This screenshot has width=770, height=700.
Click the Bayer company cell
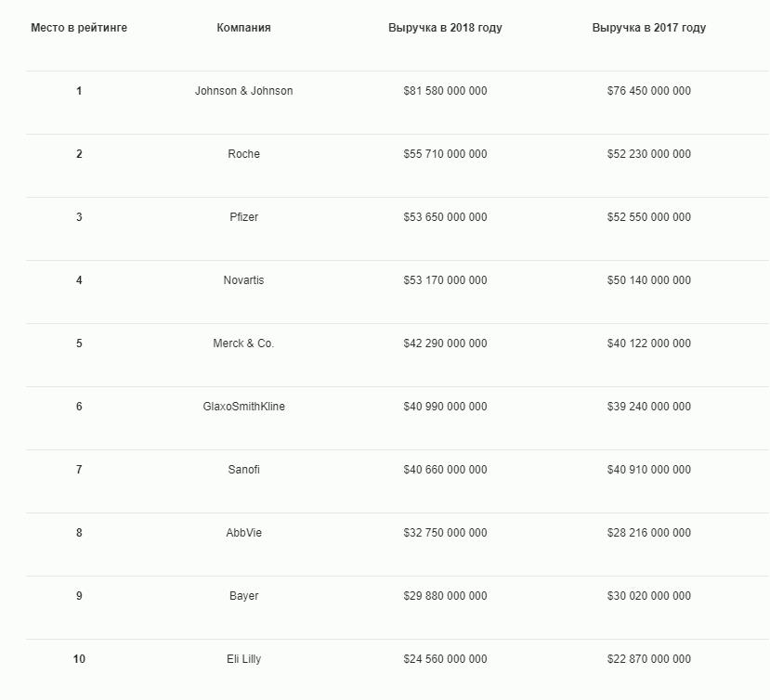click(x=243, y=596)
